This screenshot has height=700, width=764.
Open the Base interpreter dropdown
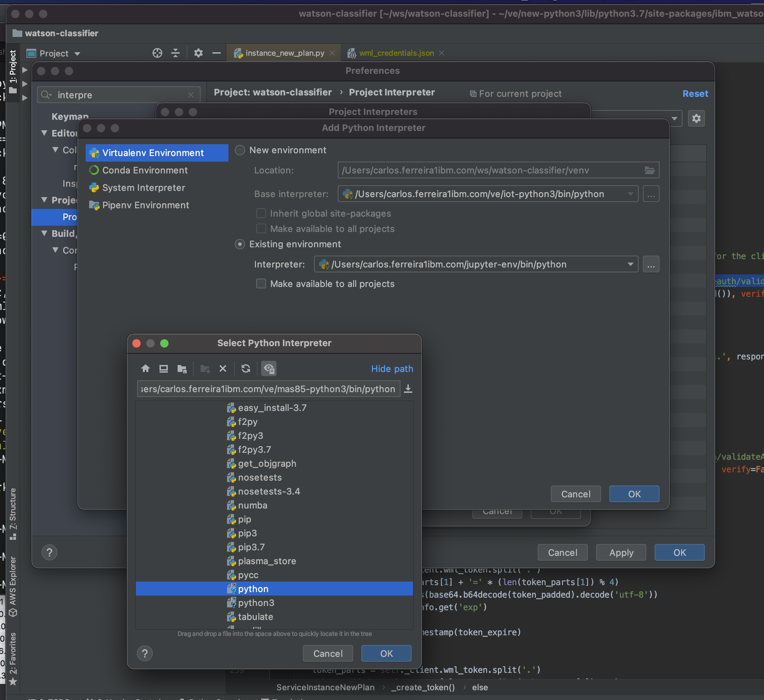tap(630, 194)
